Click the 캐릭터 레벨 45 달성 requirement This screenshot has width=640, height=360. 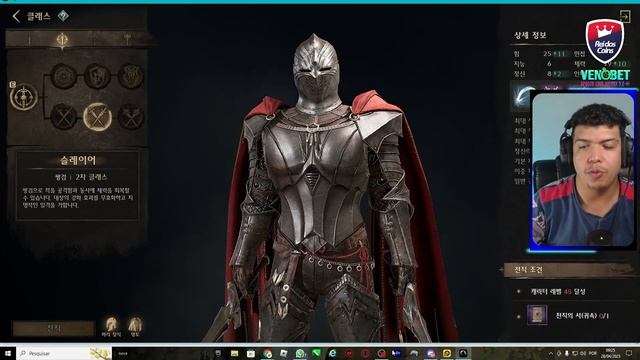click(x=558, y=292)
